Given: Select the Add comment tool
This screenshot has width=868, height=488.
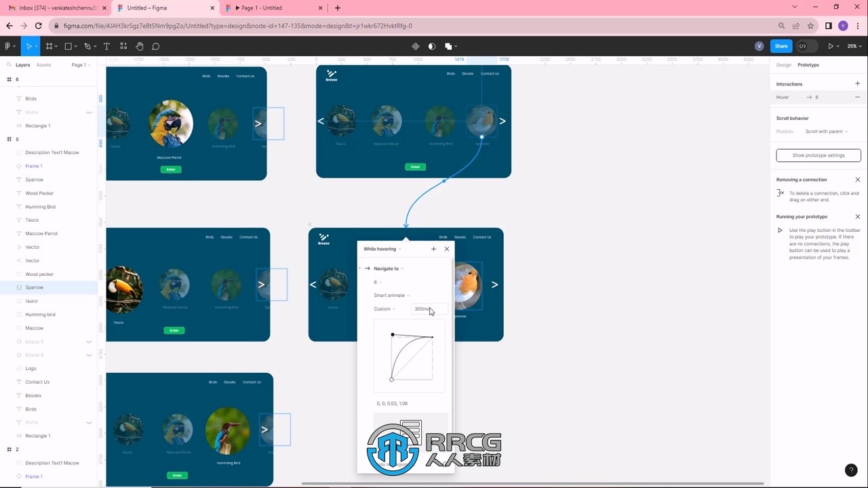Looking at the screenshot, I should pos(155,46).
